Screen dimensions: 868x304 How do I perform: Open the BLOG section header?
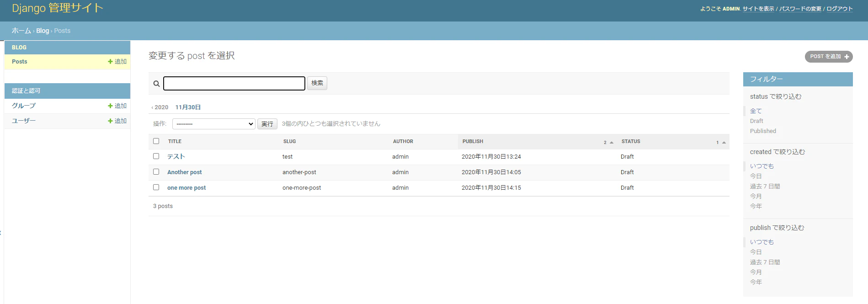pos(19,48)
